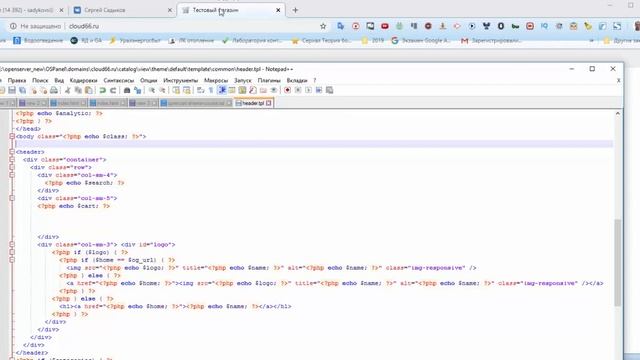Click the Save All toolbar icon

click(x=22, y=90)
